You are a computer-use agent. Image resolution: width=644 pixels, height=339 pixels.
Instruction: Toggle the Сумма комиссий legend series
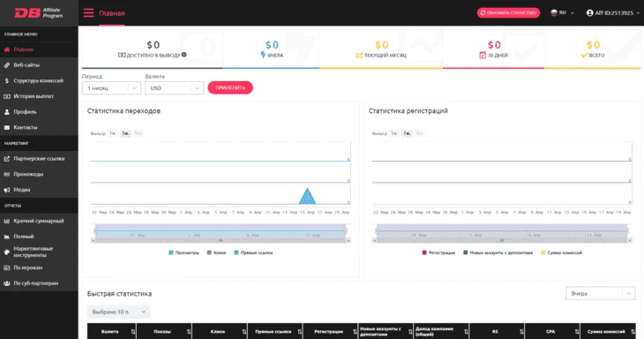[561, 252]
